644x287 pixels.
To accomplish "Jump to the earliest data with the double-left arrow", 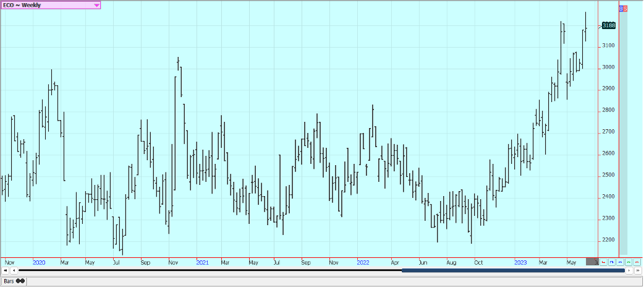I will point(5,270).
